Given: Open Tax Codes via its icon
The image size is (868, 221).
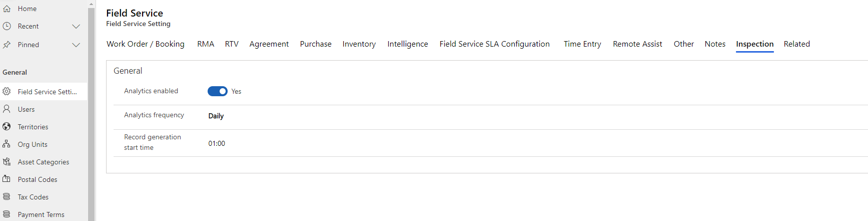Looking at the screenshot, I should 7,196.
